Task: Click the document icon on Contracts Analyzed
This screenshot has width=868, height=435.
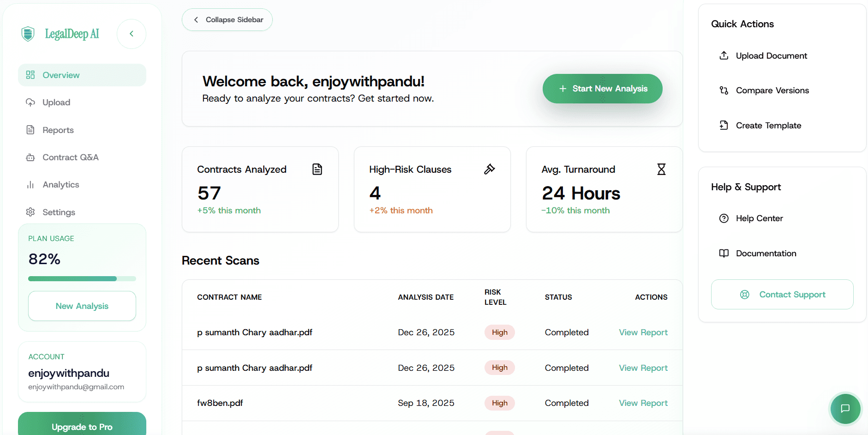Action: point(317,169)
